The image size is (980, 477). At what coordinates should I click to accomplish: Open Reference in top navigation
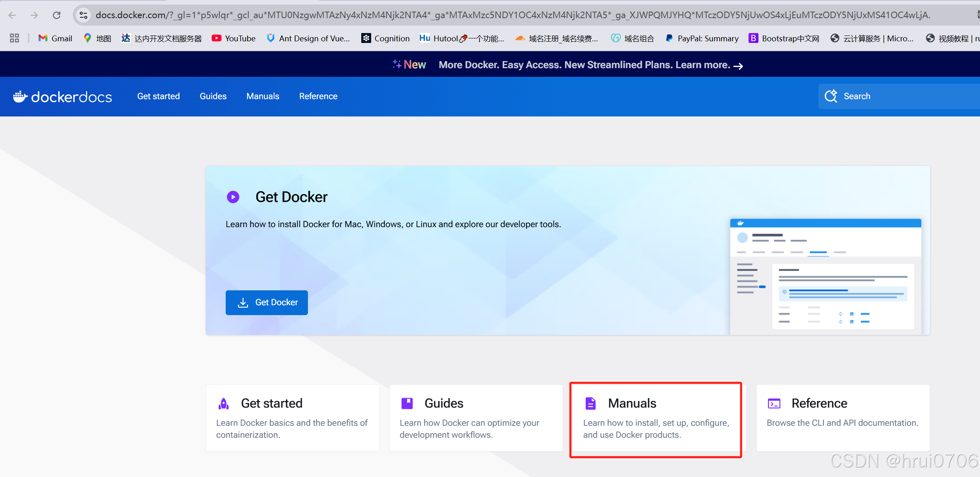pos(318,96)
